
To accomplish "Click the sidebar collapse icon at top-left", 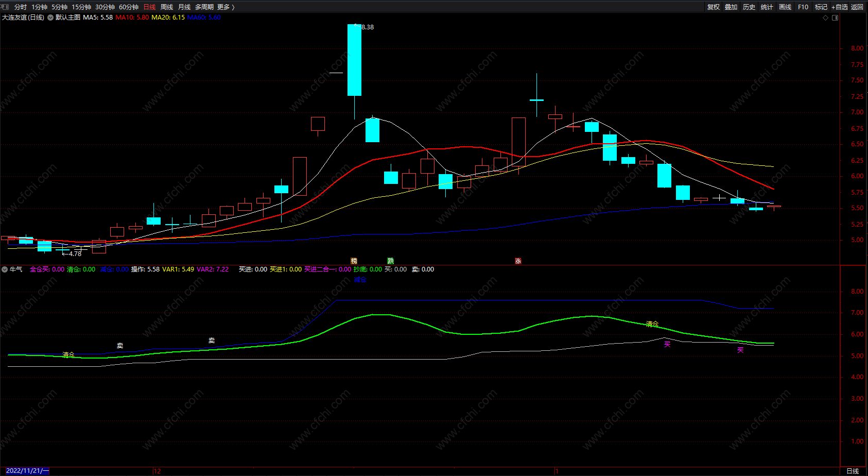I will click(x=6, y=7).
